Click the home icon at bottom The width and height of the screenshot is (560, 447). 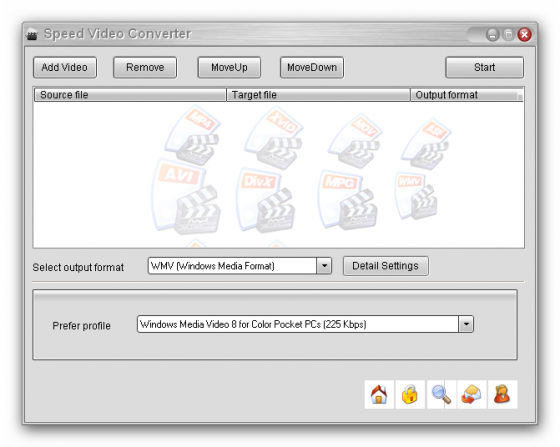pyautogui.click(x=379, y=394)
